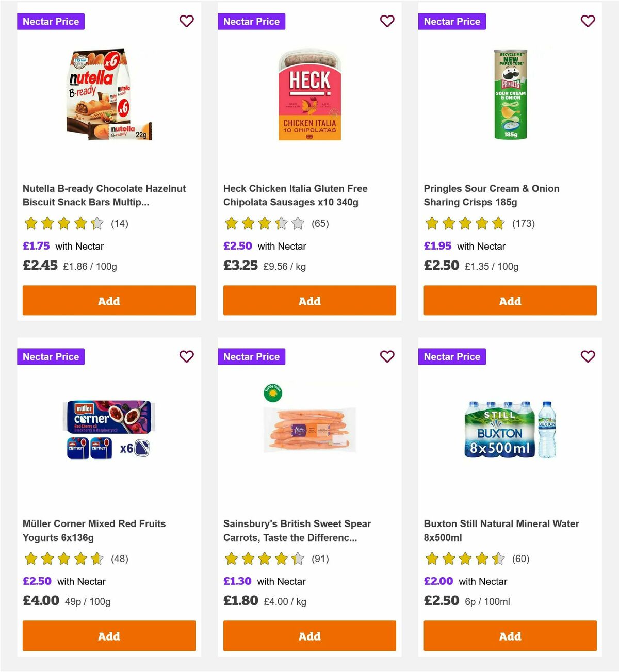Favourite the Müller Corner Mixed Red Fruits yogurts

tap(187, 356)
